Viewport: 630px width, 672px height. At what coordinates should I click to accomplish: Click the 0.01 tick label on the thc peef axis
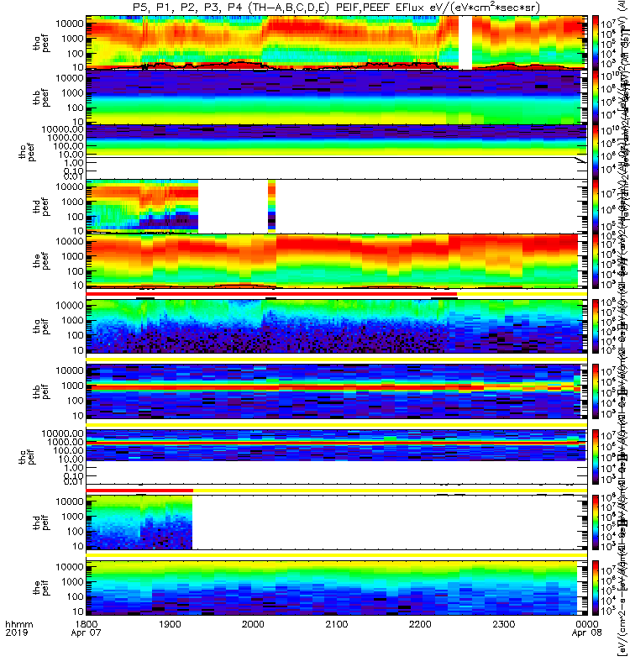pyautogui.click(x=73, y=176)
